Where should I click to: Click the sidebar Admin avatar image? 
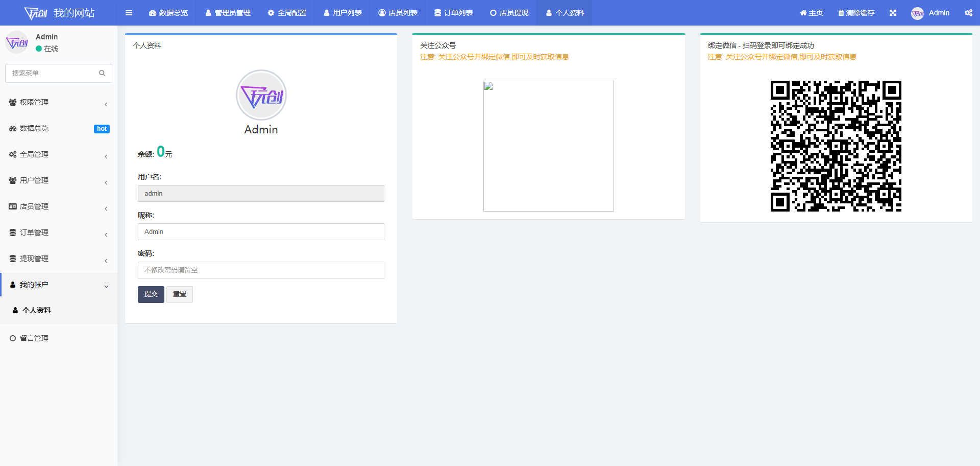(x=17, y=42)
